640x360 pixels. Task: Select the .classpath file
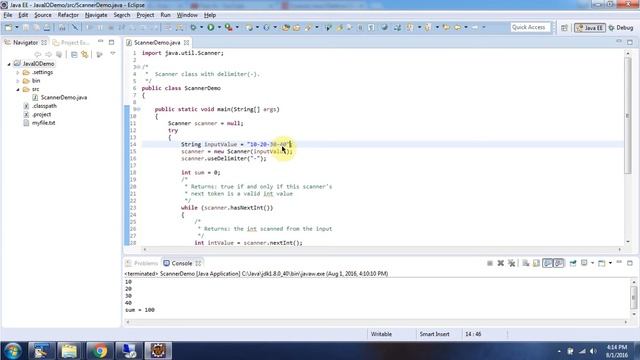[44, 106]
